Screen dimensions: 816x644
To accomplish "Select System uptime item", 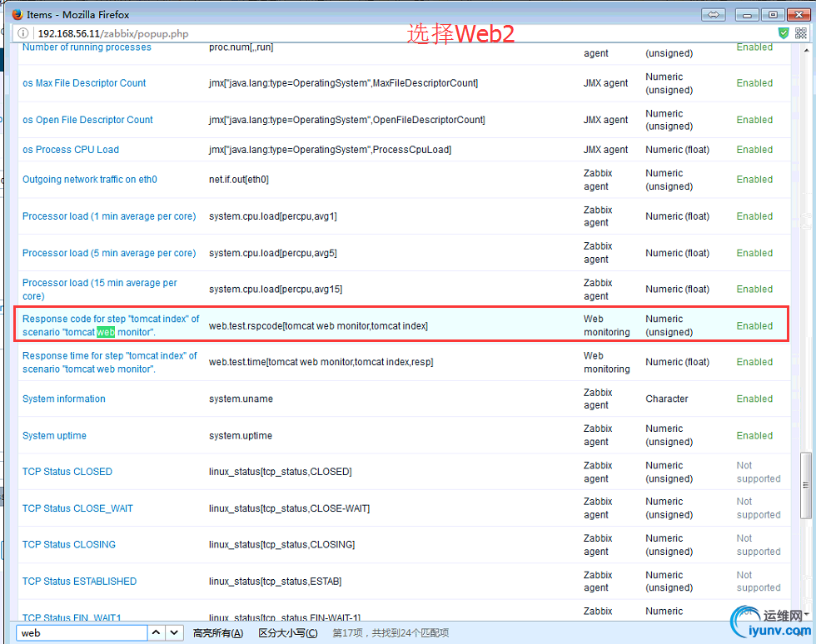I will coord(55,436).
